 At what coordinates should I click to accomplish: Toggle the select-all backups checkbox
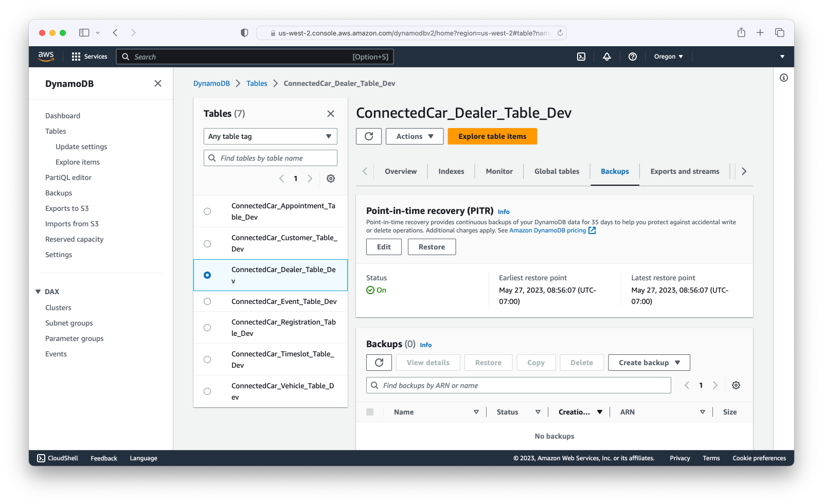pos(370,412)
